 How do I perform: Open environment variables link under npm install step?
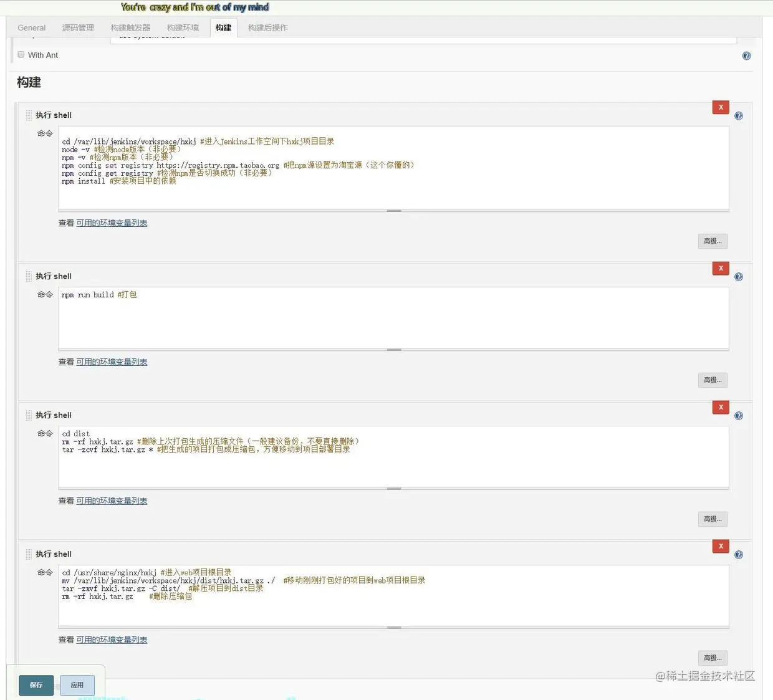point(112,223)
